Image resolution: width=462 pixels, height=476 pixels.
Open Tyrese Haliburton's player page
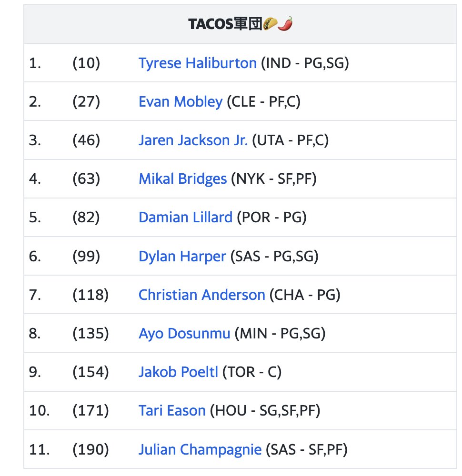(198, 63)
